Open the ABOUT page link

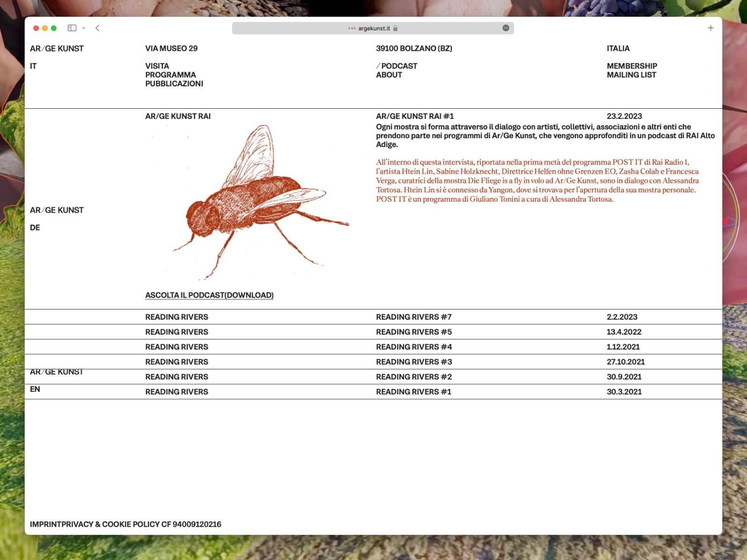pos(388,75)
